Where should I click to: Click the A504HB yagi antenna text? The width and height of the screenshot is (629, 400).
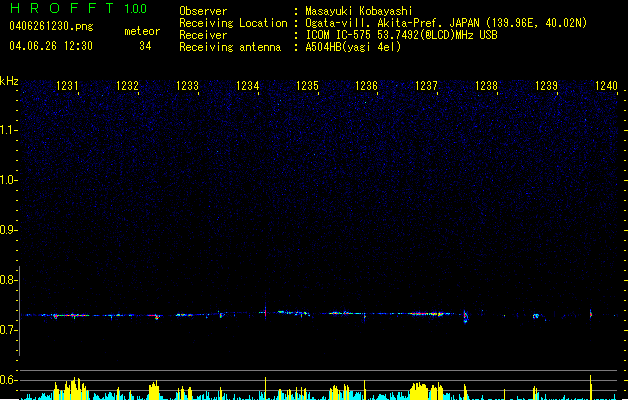353,47
